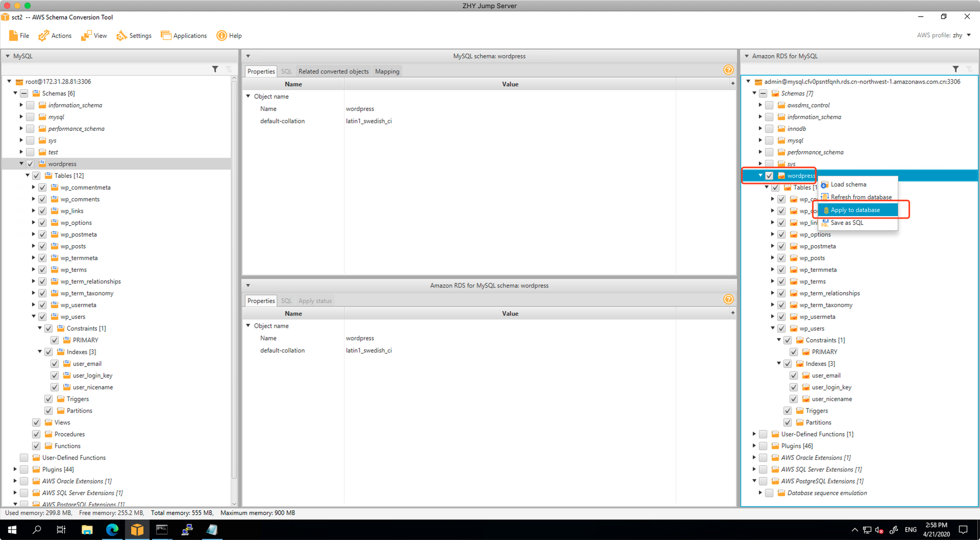Open the Settings toolbar menu

tap(134, 36)
